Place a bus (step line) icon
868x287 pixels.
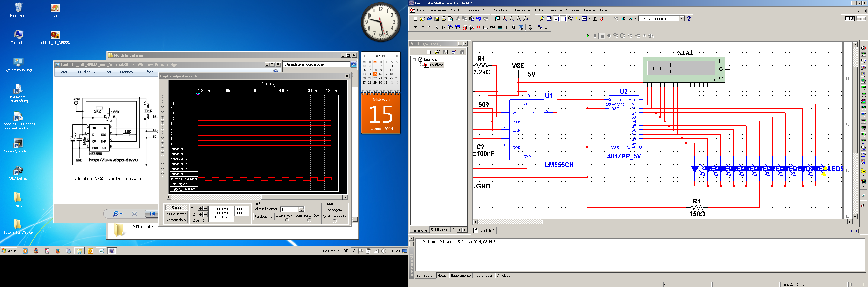(x=547, y=28)
